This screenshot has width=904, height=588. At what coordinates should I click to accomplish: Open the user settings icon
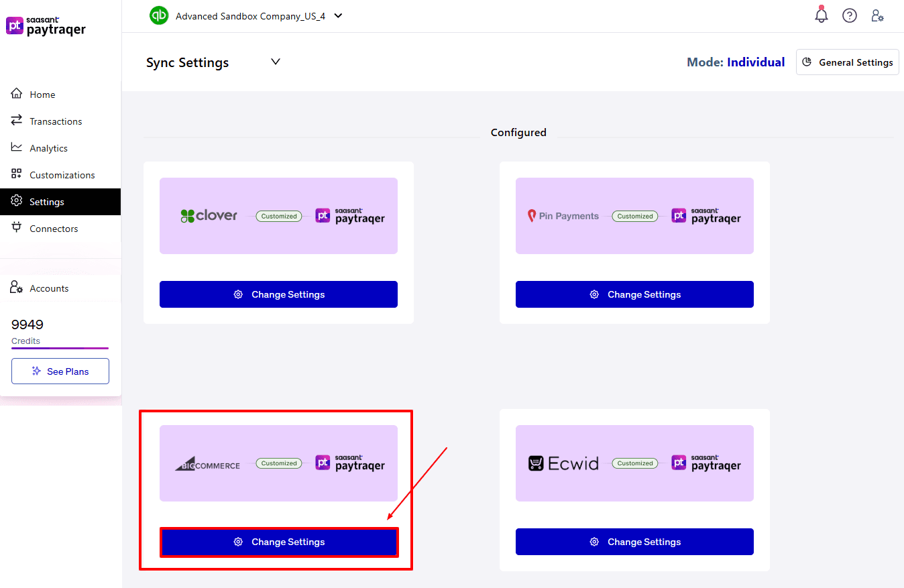(x=877, y=15)
